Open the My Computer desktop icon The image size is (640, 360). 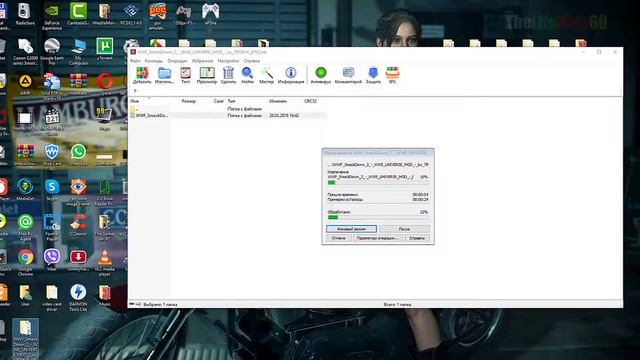[x=78, y=52]
